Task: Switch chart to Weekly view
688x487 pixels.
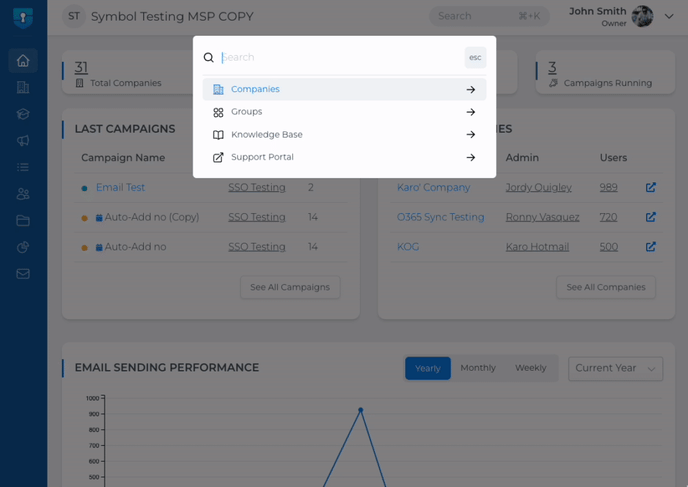Action: (x=530, y=368)
